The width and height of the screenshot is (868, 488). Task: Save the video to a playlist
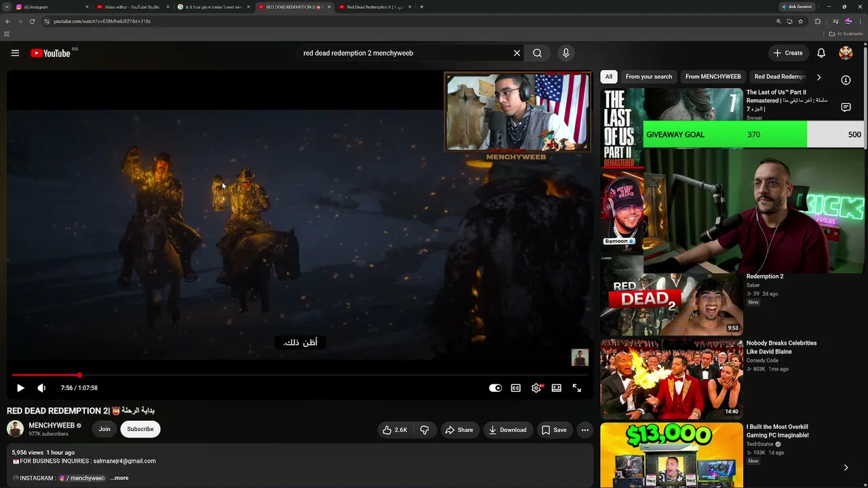click(x=554, y=430)
